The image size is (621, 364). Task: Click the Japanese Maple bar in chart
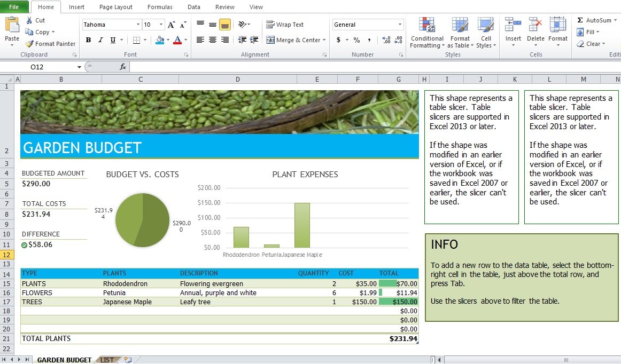coord(302,225)
